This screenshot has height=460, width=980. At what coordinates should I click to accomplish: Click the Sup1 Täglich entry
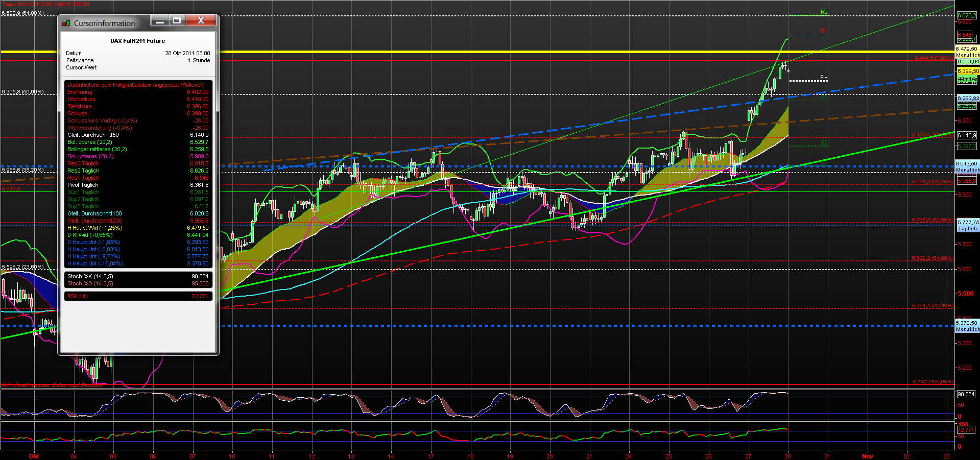(83, 192)
